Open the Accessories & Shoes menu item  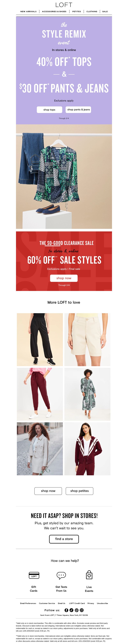54,12
